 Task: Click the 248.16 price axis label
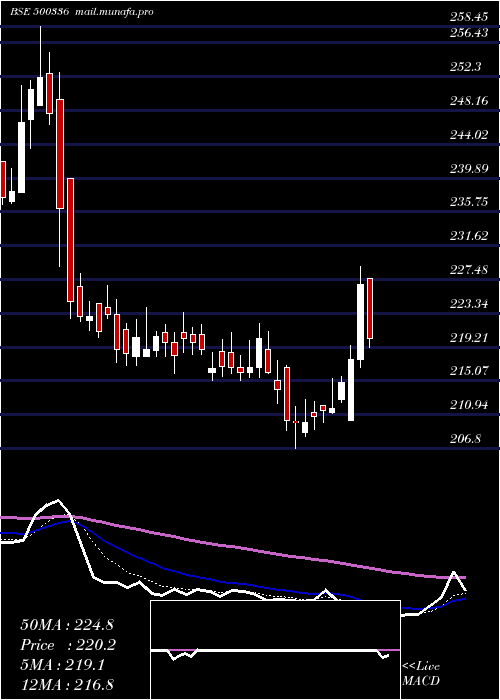click(468, 101)
